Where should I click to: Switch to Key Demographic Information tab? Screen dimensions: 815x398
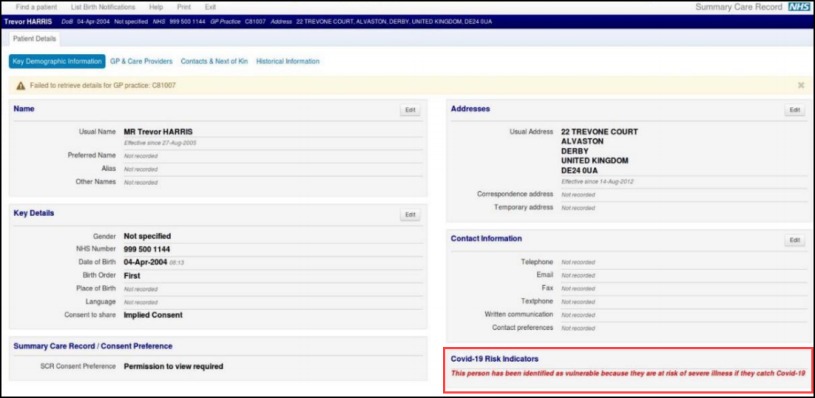(x=57, y=61)
